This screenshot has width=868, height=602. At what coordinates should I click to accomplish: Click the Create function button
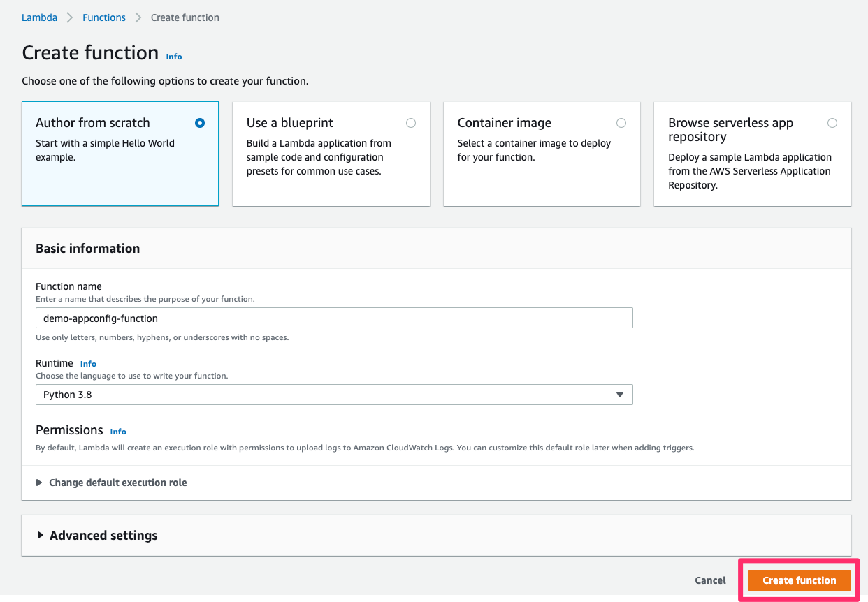click(x=799, y=580)
